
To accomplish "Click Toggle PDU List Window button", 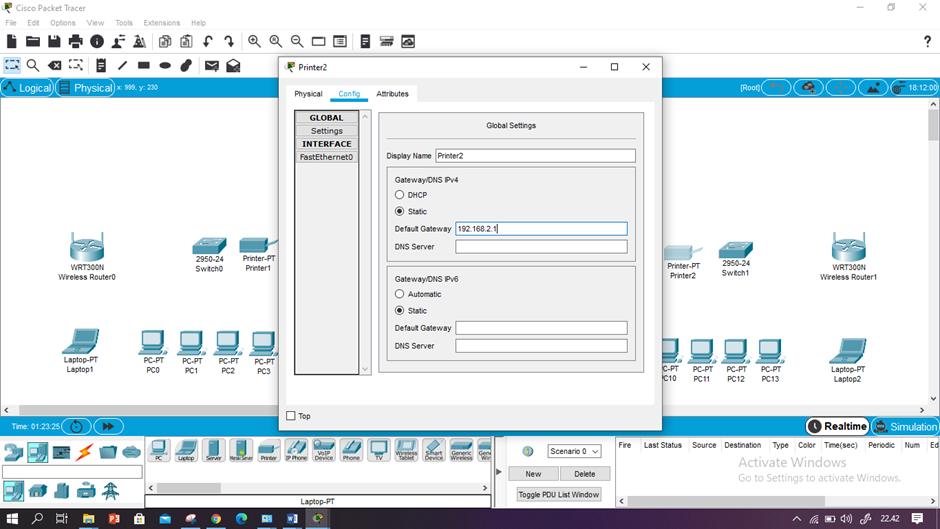I will click(559, 494).
